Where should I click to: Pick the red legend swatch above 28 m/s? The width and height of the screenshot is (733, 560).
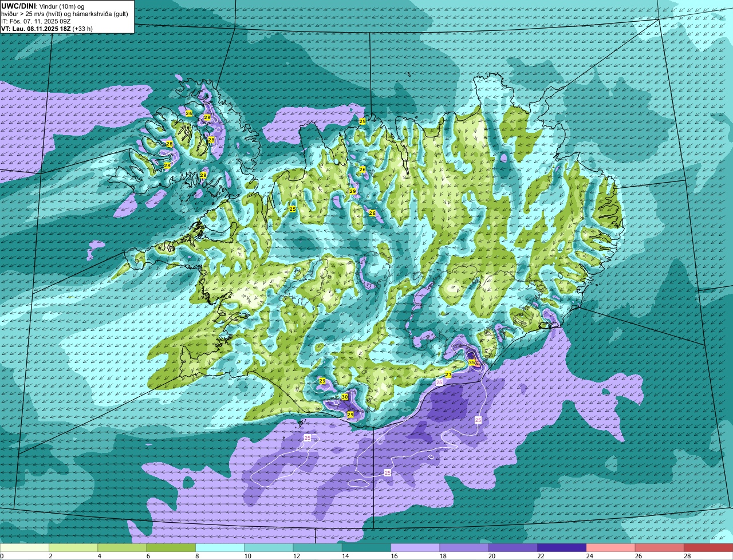click(x=708, y=548)
